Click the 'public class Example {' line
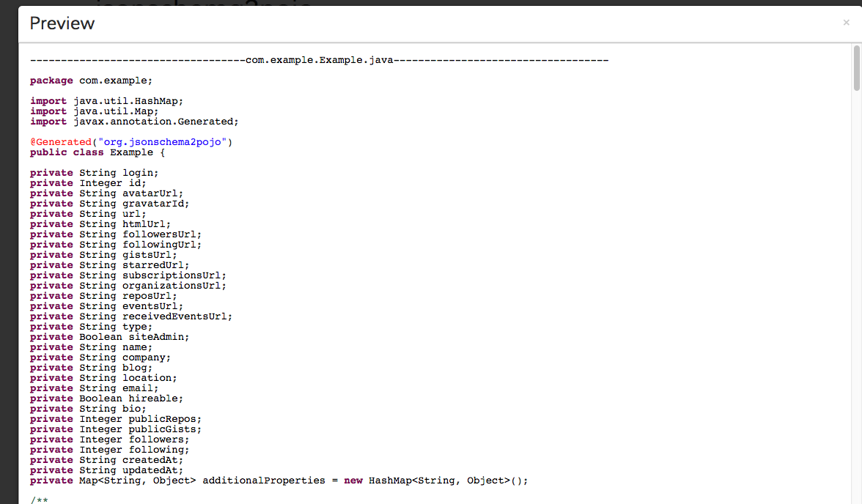Image resolution: width=862 pixels, height=504 pixels. (x=97, y=152)
